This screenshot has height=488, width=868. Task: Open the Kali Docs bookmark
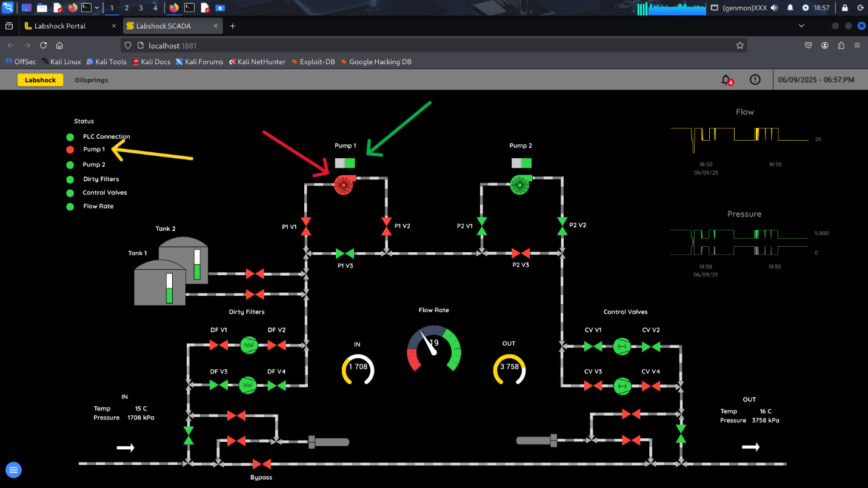tap(151, 62)
